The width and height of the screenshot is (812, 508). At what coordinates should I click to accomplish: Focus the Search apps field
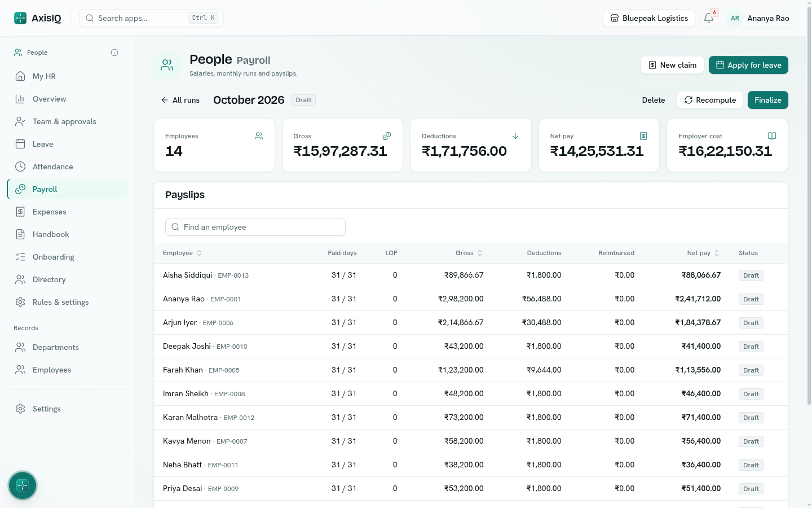click(152, 18)
